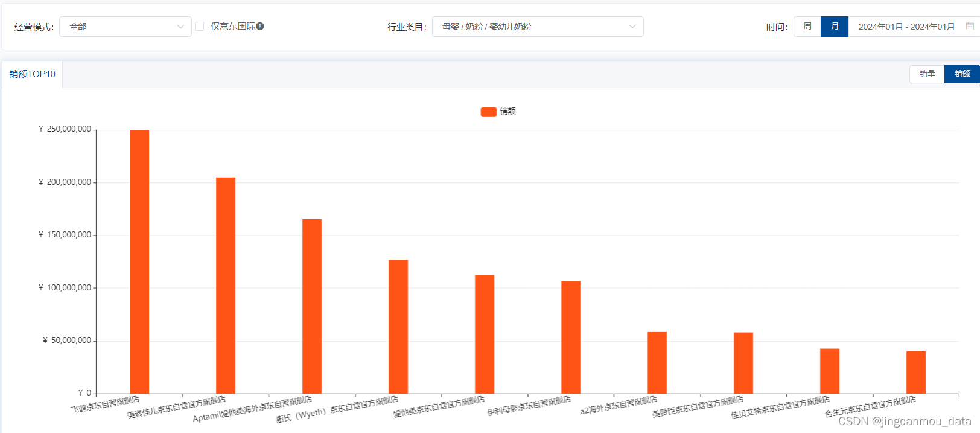
Task: Click the 佳贝艾特京东自营官方旗舰店 bar
Action: (830, 371)
